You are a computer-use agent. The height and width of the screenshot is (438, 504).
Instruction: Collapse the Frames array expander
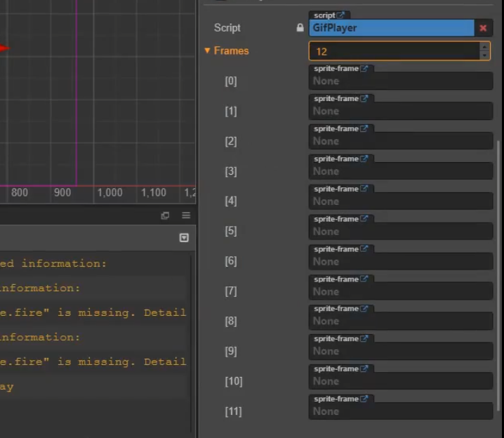tap(207, 51)
